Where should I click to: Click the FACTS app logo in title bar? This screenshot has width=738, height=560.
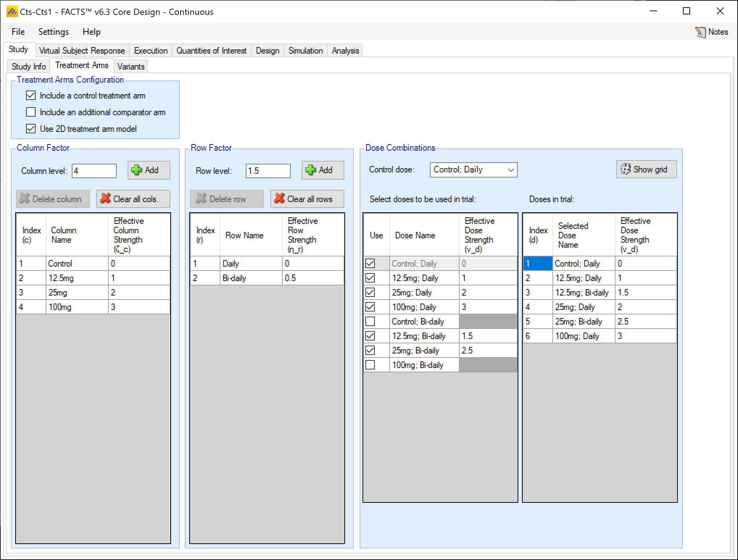[x=12, y=12]
